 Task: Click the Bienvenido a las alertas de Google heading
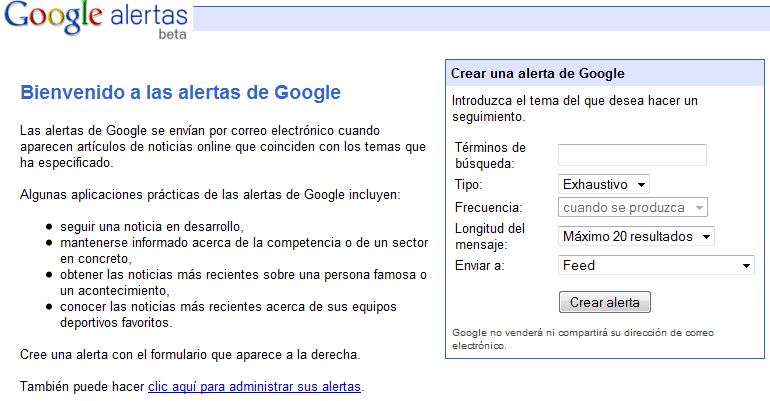(181, 93)
